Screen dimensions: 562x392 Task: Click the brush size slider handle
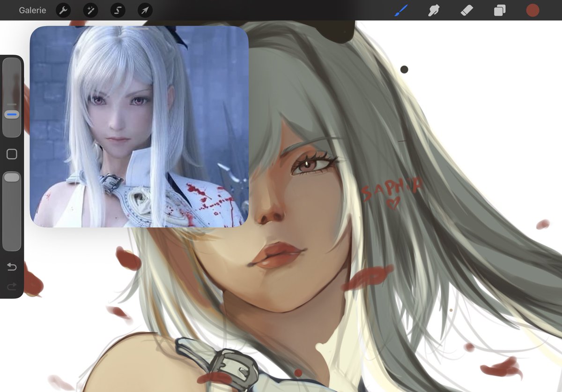coord(12,114)
